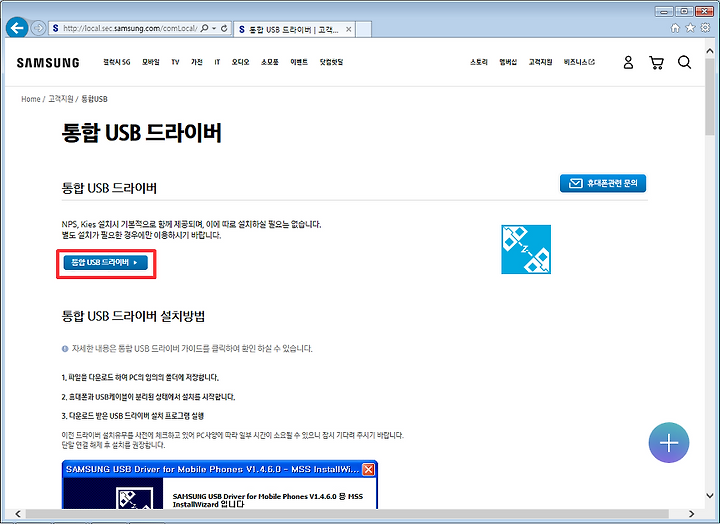The image size is (720, 524).
Task: Click the Home breadcrumb link
Action: (31, 99)
